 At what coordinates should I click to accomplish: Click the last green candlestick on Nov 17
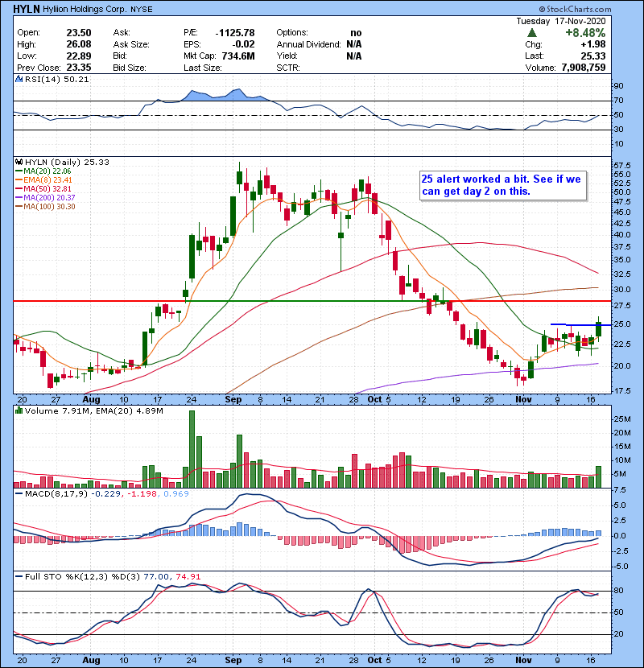click(x=598, y=329)
